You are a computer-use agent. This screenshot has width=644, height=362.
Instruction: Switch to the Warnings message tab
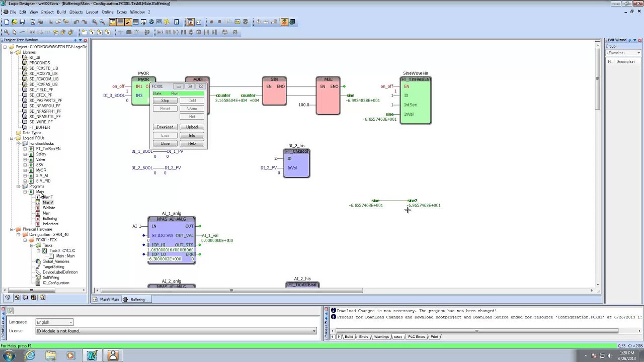pos(381,337)
